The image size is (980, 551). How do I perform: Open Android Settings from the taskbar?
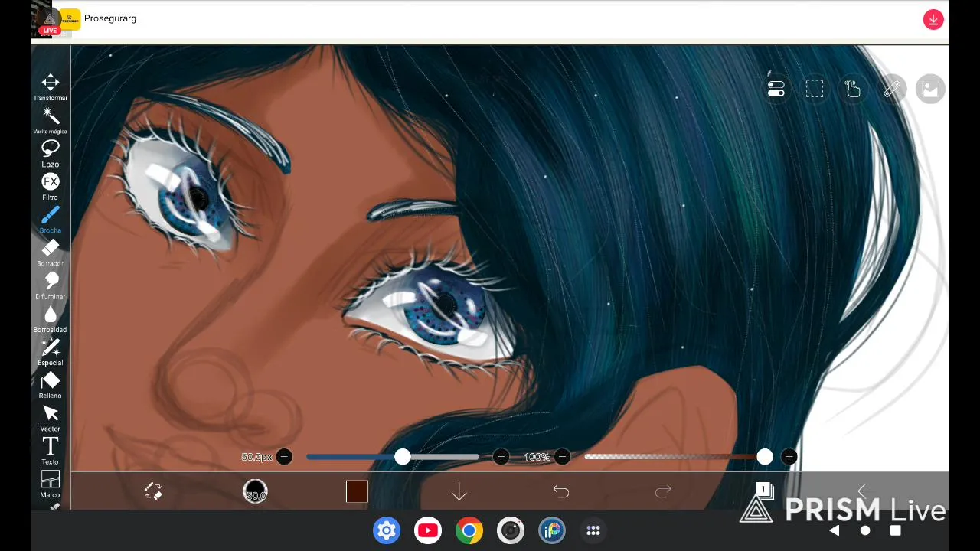point(387,530)
